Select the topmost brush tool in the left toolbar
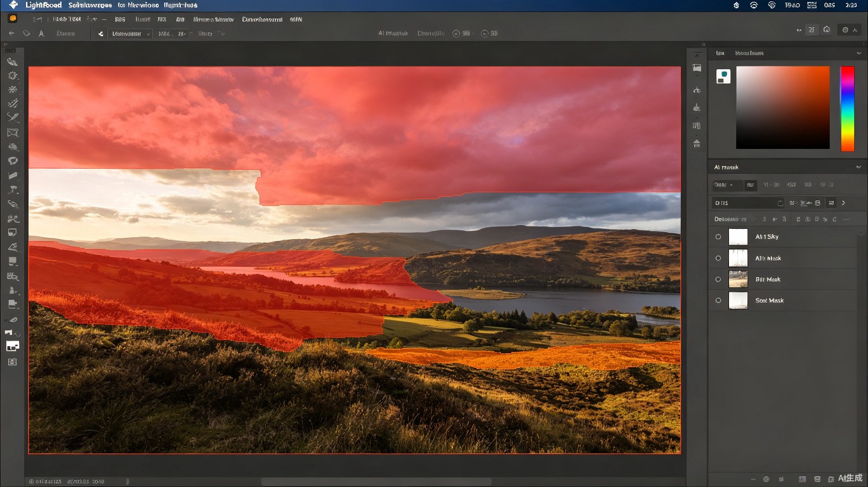Viewport: 868px width, 487px height. pyautogui.click(x=12, y=62)
